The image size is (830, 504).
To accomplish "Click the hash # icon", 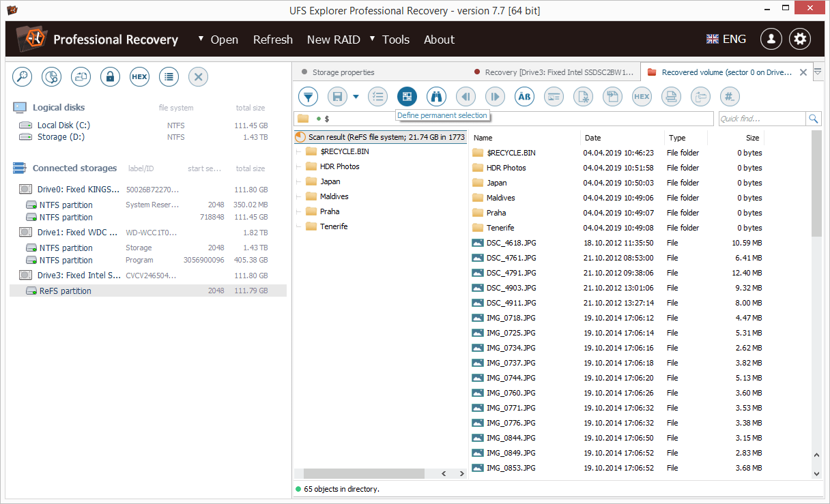I will 730,97.
